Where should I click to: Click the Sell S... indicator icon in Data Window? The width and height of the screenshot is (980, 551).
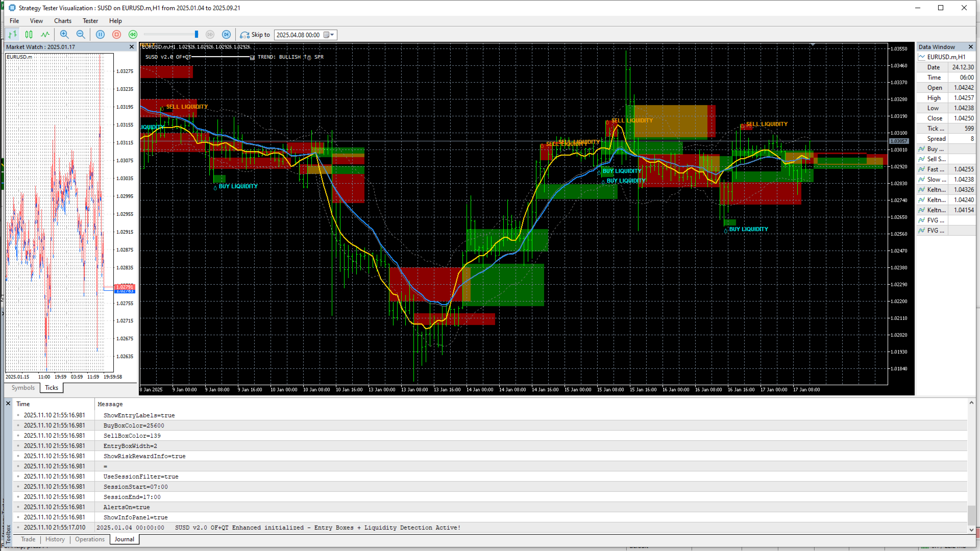tap(921, 159)
